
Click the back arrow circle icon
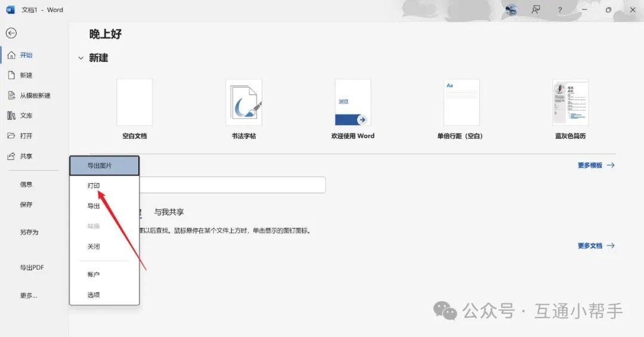pyautogui.click(x=11, y=33)
